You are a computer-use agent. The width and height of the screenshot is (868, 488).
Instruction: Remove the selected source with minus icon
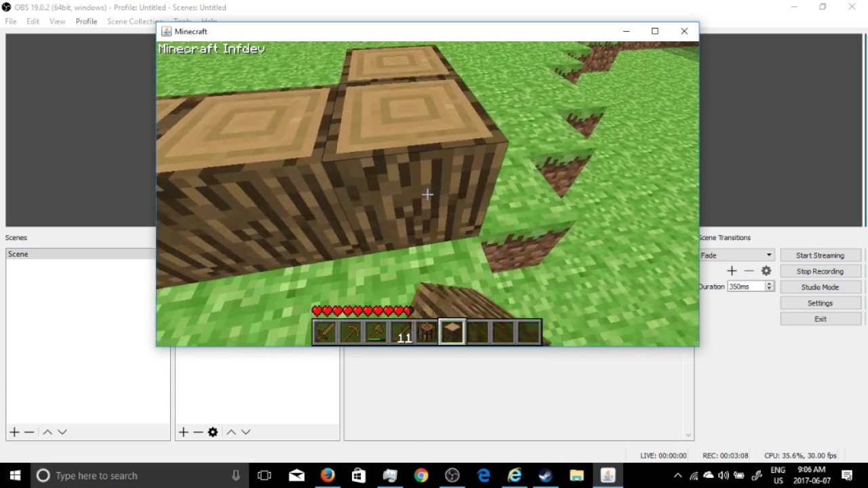coord(198,432)
